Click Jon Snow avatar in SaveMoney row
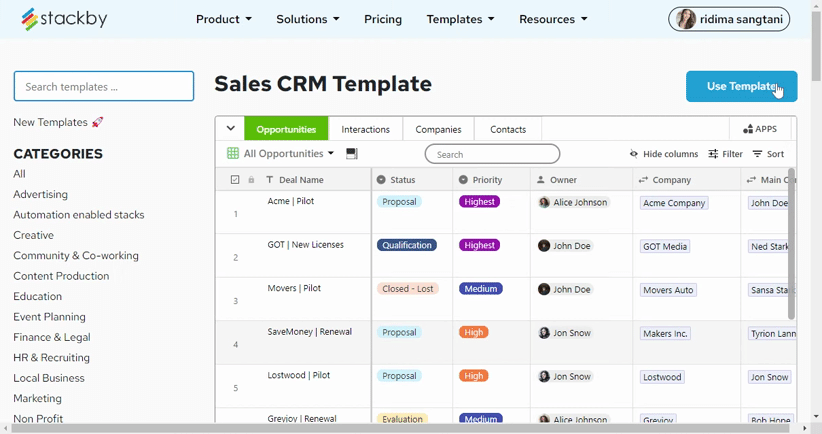 tap(544, 333)
